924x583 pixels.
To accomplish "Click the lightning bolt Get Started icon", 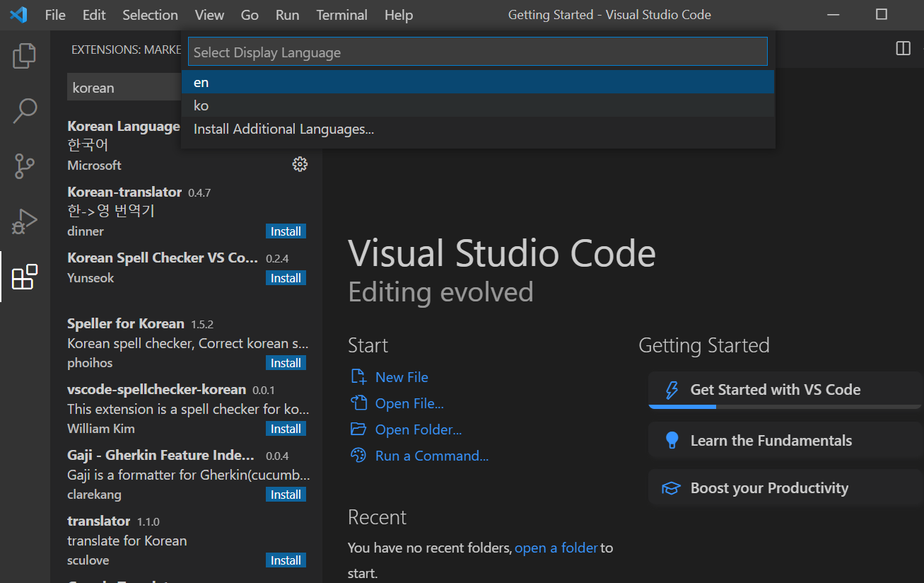I will 672,390.
